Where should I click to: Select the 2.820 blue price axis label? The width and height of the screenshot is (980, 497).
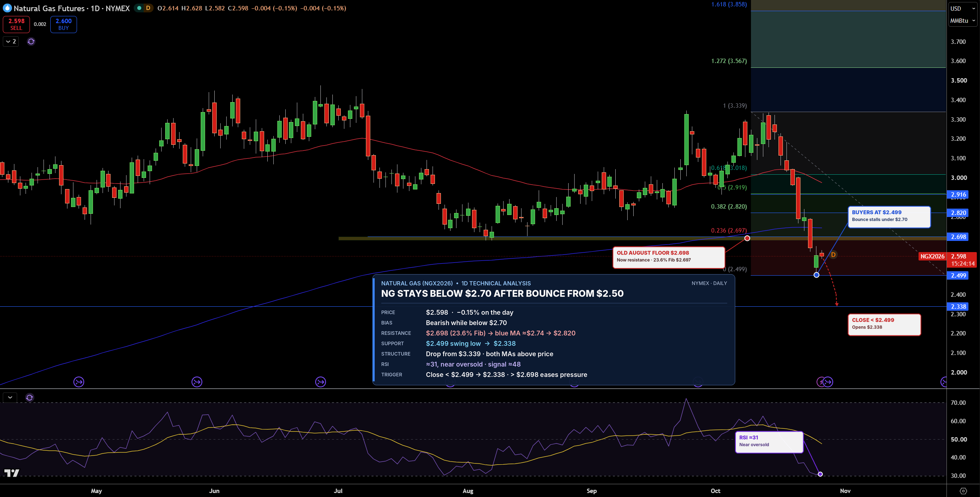pos(958,213)
